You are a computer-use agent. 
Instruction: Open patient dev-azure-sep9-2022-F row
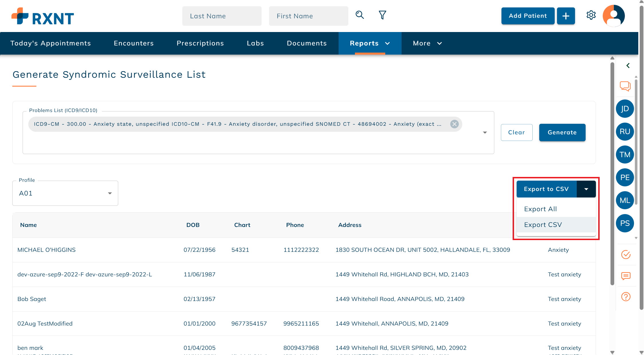(304, 274)
